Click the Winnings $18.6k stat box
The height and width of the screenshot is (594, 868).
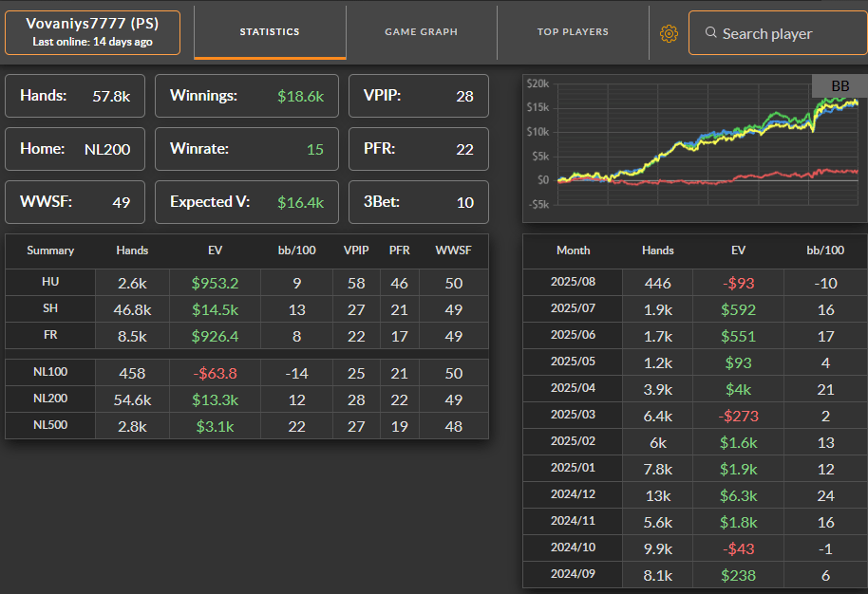click(x=246, y=96)
